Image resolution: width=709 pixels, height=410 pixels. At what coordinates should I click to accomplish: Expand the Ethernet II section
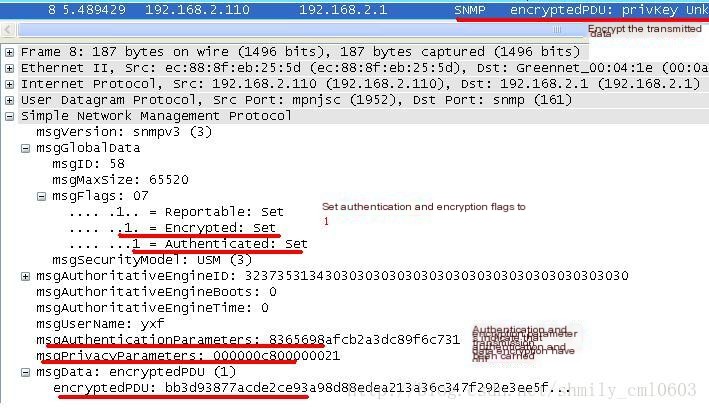(x=9, y=68)
